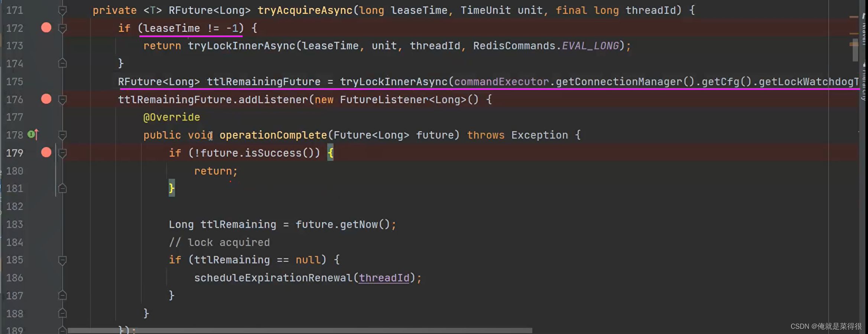
Task: Click operationComplete method name
Action: (x=273, y=135)
